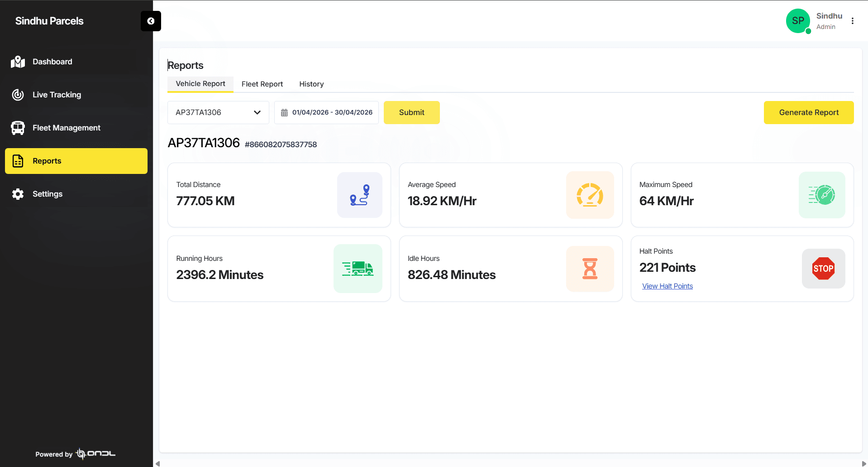Switch to the Fleet Report tab
868x467 pixels.
[262, 84]
